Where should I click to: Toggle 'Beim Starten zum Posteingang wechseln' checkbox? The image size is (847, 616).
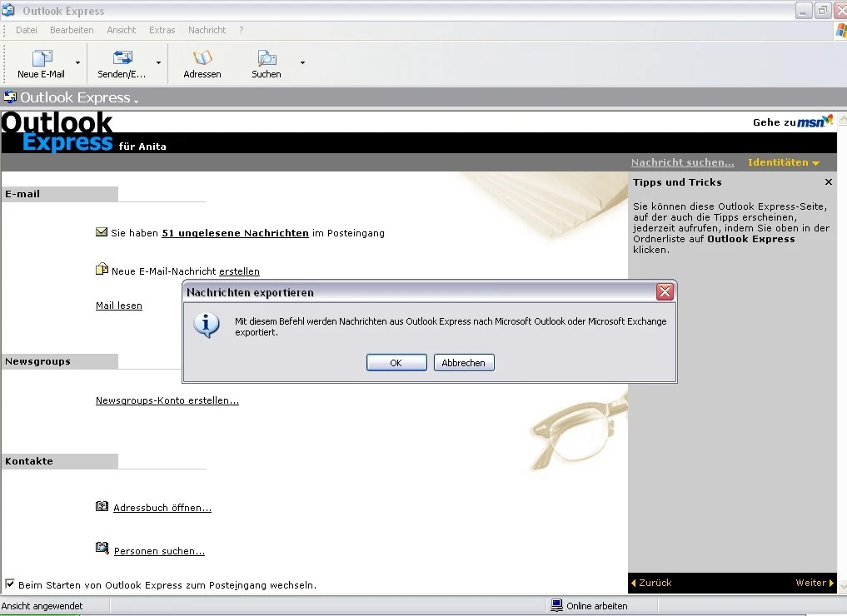tap(10, 584)
